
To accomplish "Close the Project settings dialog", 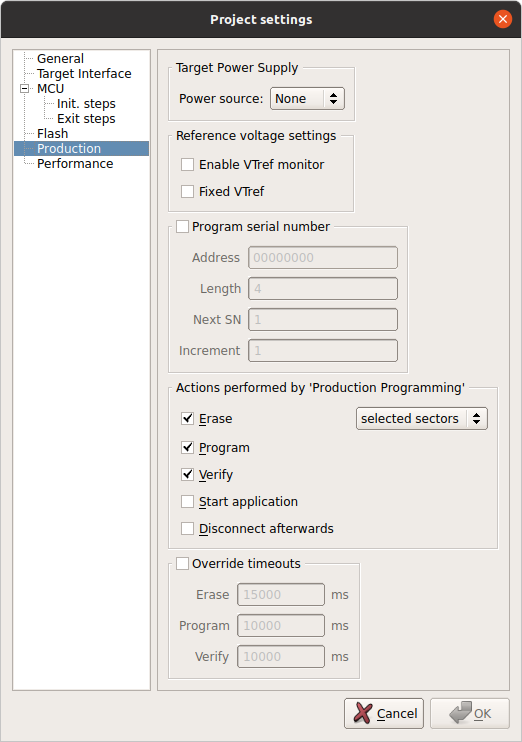I will [503, 19].
